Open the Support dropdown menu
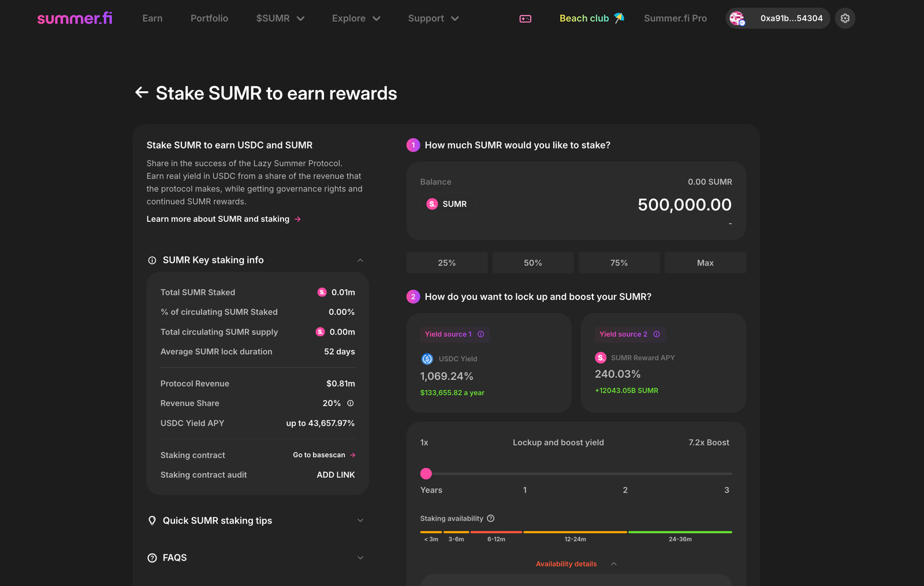This screenshot has width=924, height=586. tap(434, 18)
